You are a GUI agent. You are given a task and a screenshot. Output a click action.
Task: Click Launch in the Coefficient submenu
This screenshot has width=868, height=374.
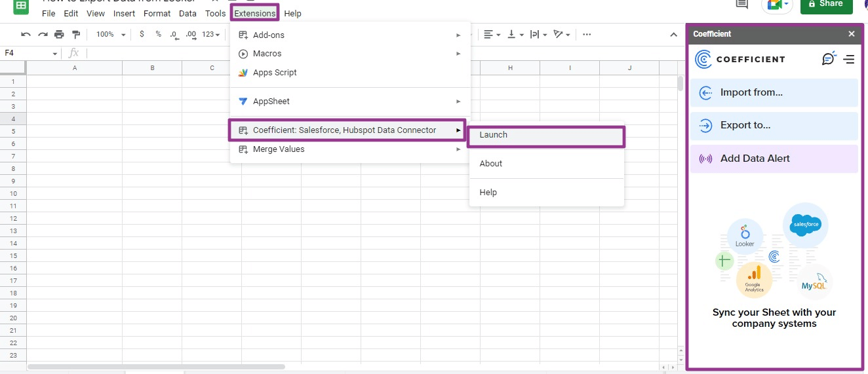[x=546, y=135]
